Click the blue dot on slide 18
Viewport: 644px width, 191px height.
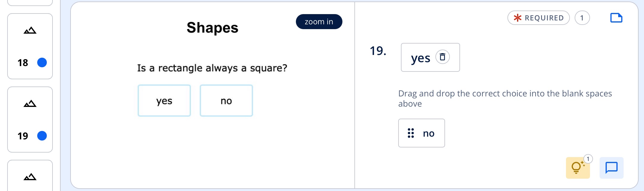click(42, 62)
